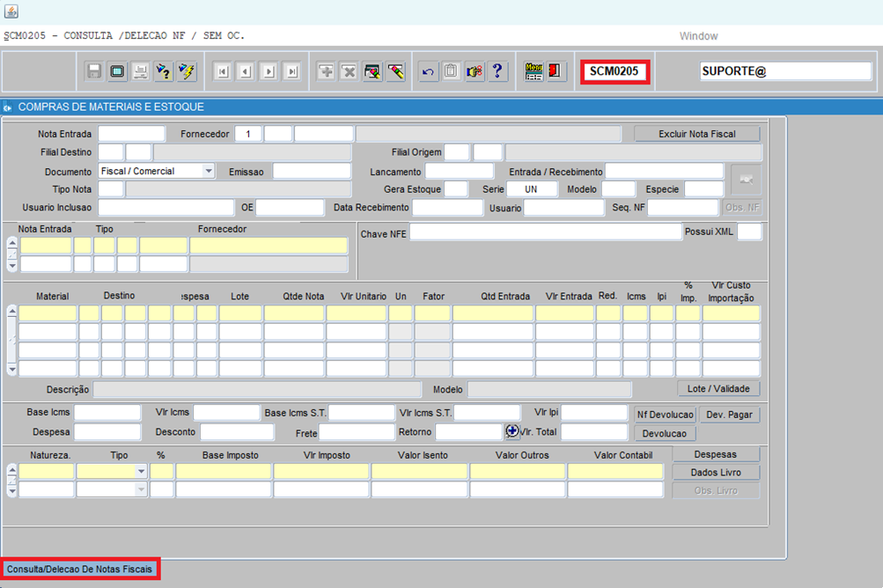Image resolution: width=883 pixels, height=588 pixels.
Task: Click the 'COMPRAS DE MATERIAIS E ESTOQUE' panel title
Action: pos(111,107)
